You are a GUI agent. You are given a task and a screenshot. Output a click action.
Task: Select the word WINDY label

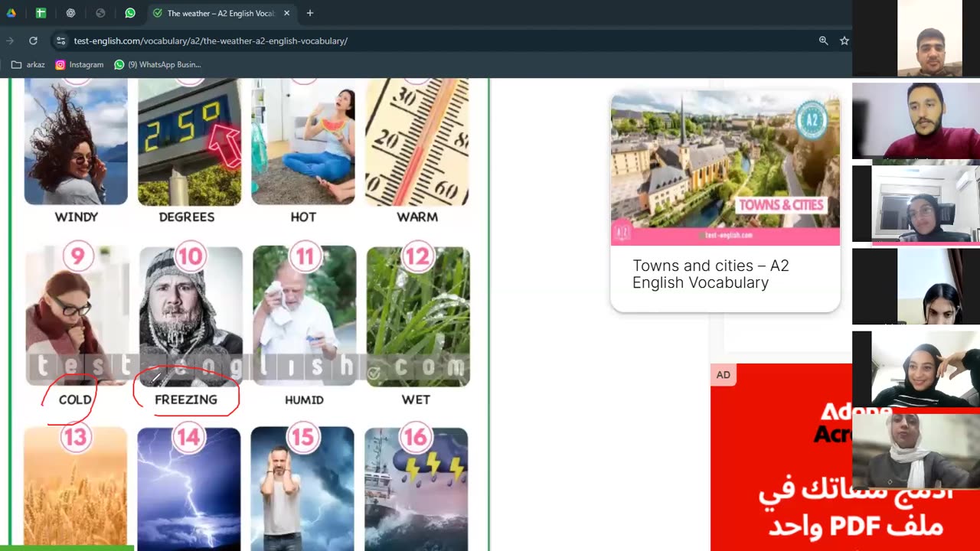(77, 217)
